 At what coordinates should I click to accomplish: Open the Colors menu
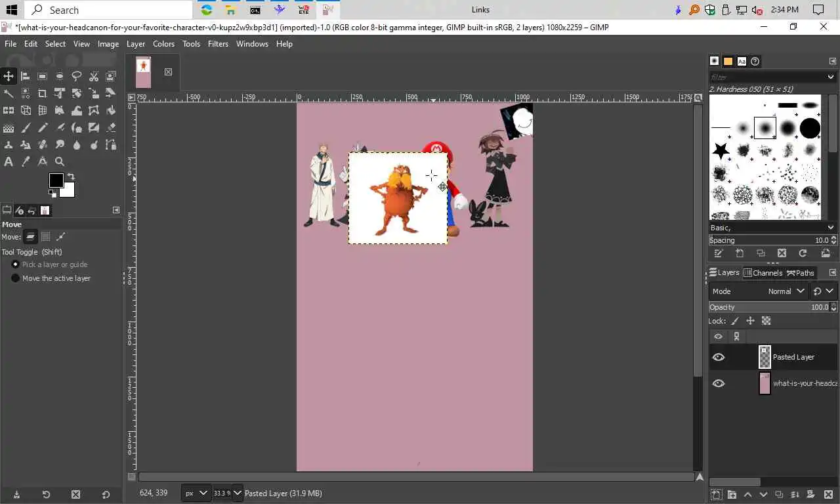tap(163, 44)
